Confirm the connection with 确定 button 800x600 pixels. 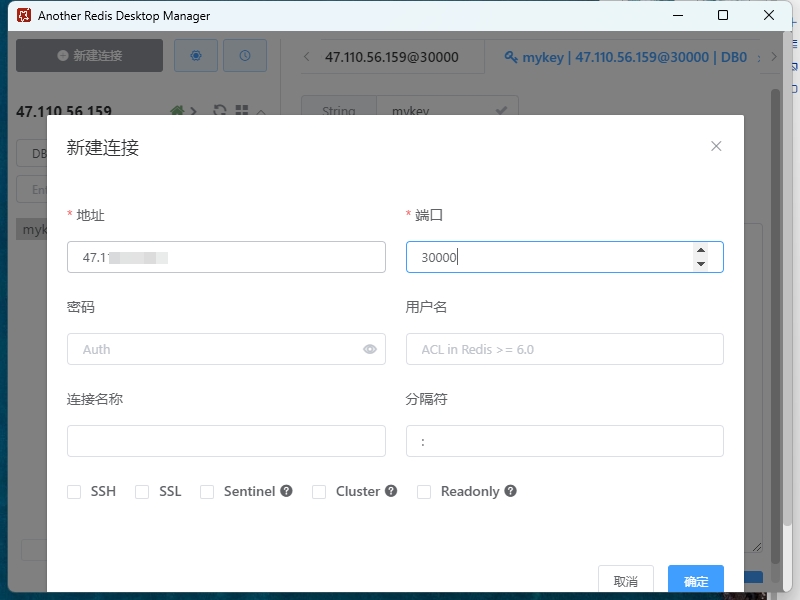pyautogui.click(x=695, y=580)
